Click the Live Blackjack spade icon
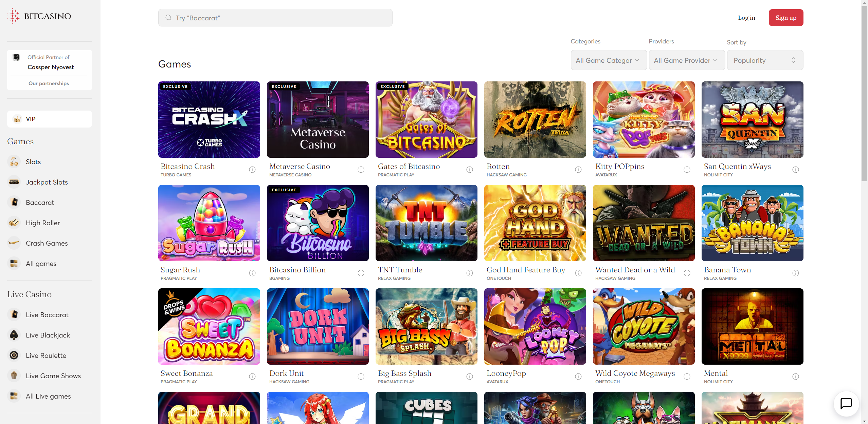Screen dimensions: 868x424 [x=14, y=335]
